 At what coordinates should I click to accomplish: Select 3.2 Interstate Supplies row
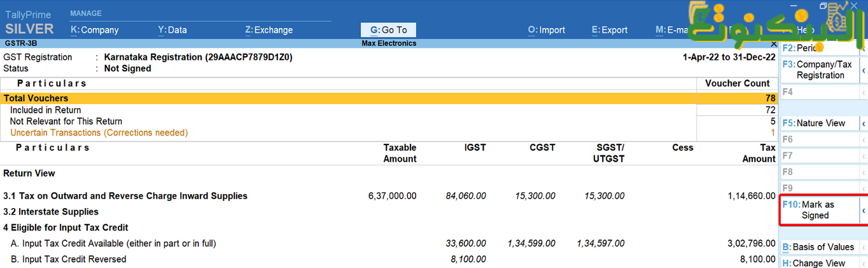389,212
